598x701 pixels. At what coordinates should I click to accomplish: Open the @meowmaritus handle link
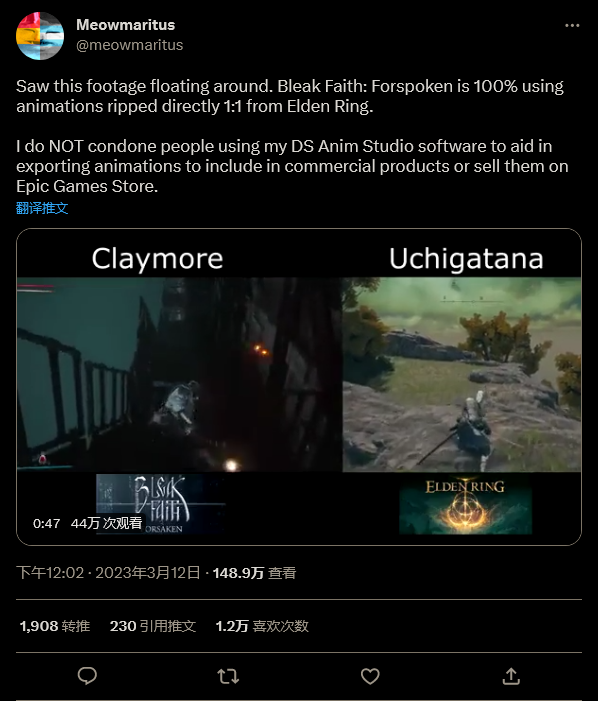coord(130,45)
